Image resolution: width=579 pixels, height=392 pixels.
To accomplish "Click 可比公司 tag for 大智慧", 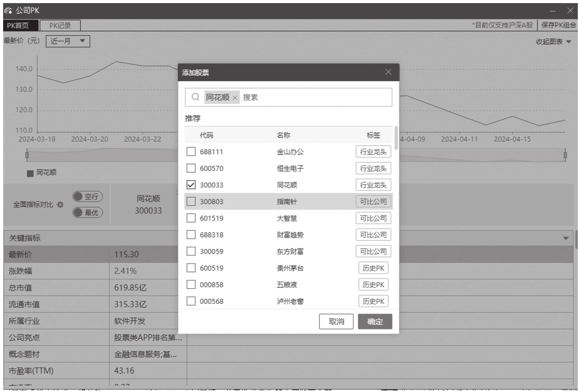I will 373,218.
